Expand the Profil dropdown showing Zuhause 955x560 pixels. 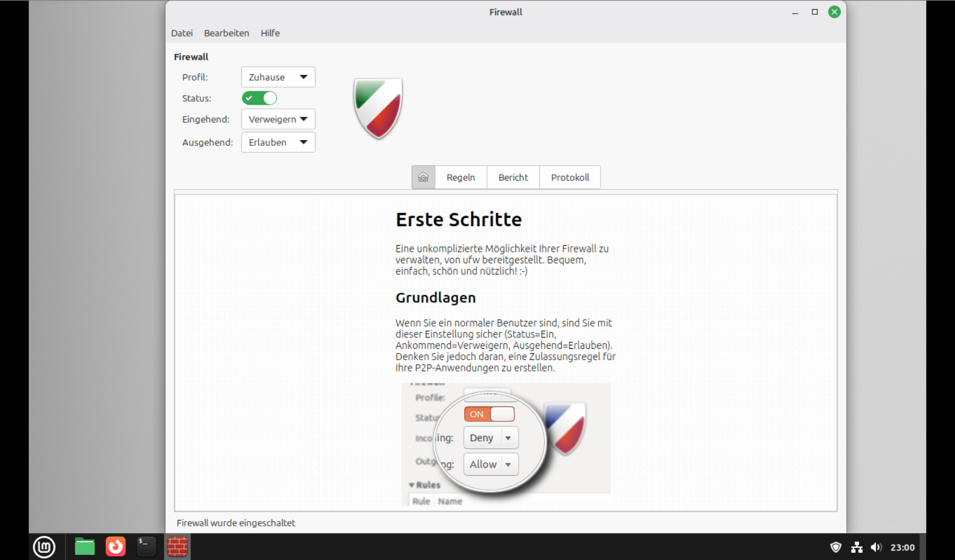pos(278,77)
